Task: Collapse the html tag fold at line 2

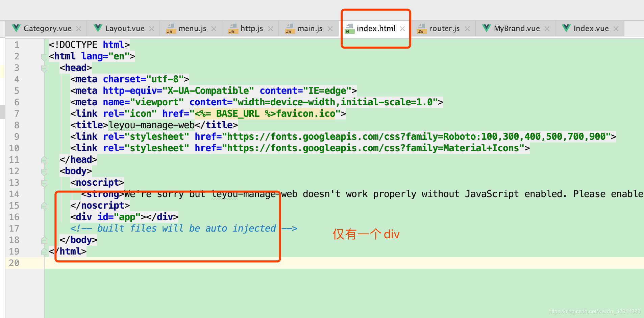Action: point(44,57)
